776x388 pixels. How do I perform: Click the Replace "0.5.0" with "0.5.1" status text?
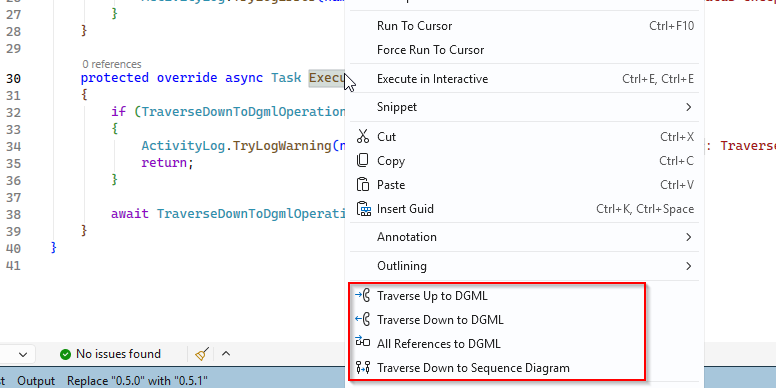coord(137,381)
